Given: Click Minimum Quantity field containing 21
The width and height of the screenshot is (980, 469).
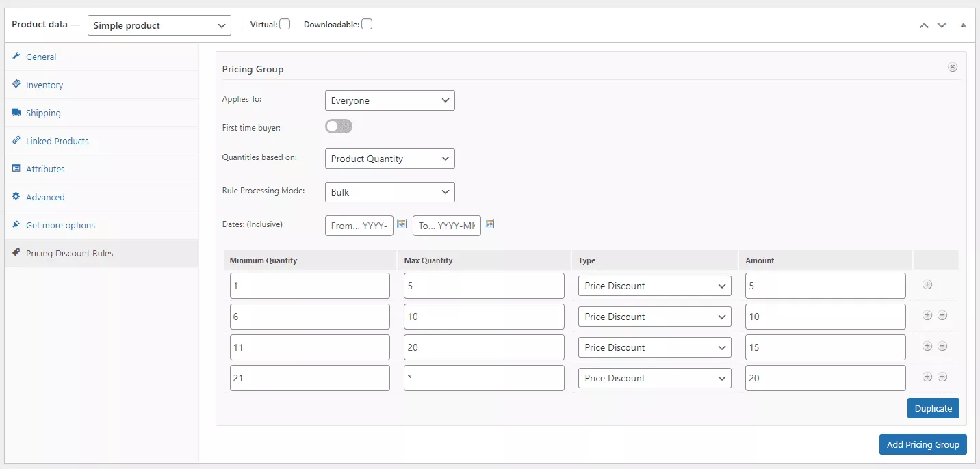Looking at the screenshot, I should coord(310,378).
